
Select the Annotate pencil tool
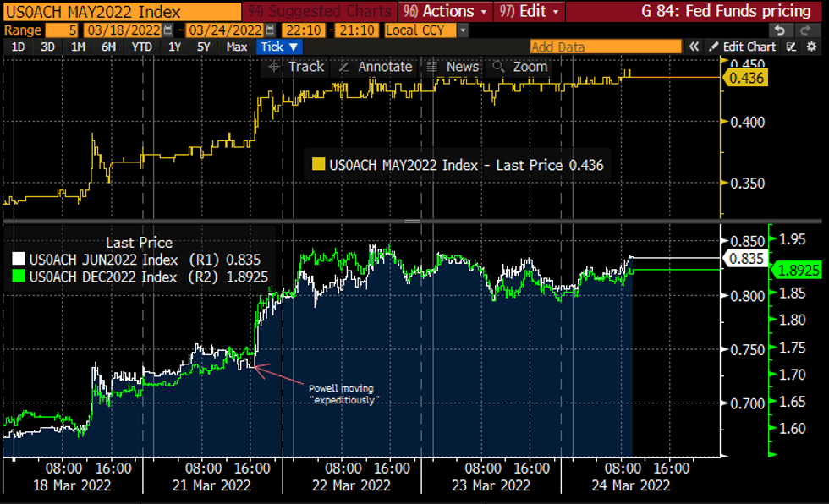coord(376,67)
